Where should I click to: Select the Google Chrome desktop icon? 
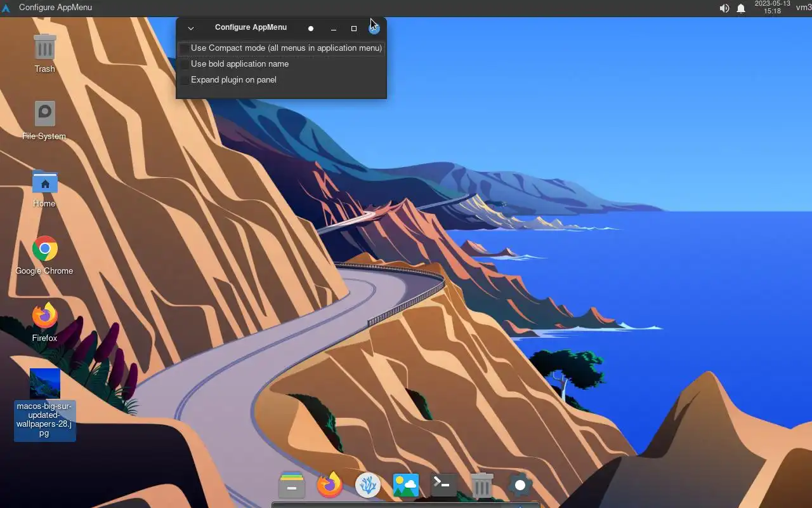pyautogui.click(x=44, y=255)
